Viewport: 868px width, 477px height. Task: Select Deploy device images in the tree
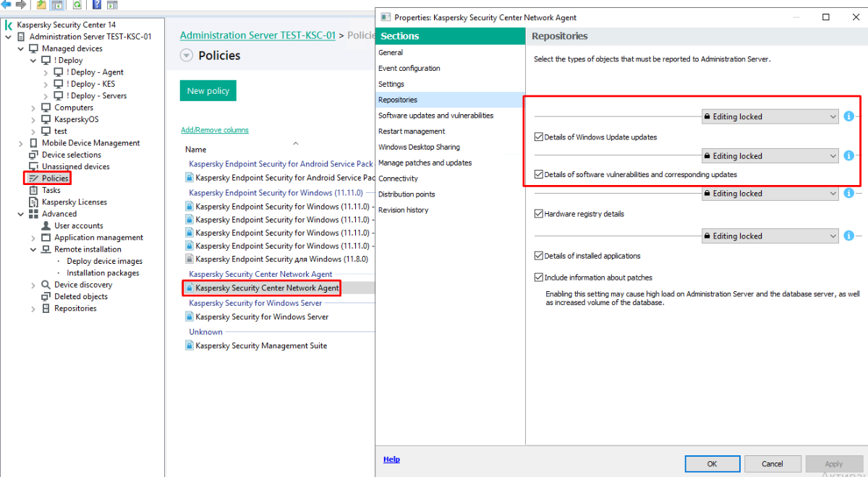point(104,262)
